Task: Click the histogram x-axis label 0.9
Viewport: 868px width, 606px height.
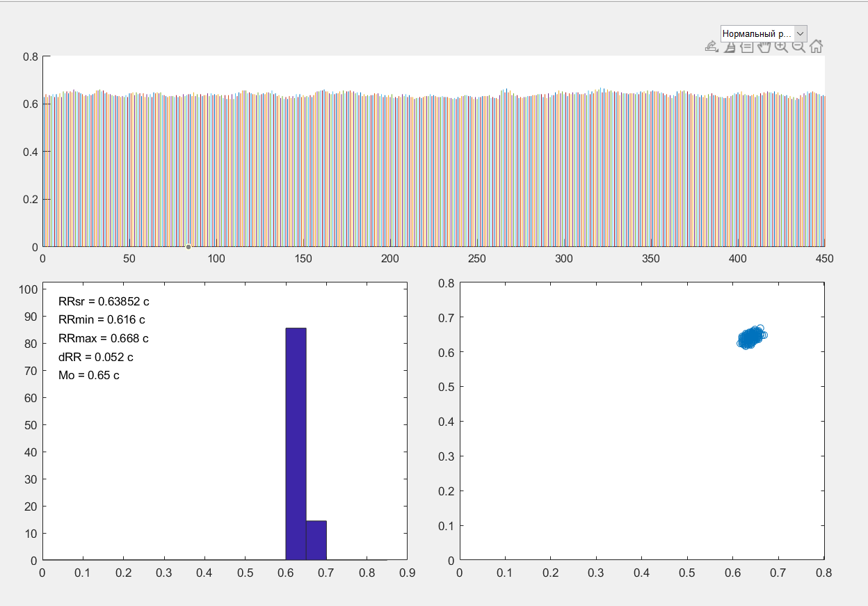Action: 407,572
